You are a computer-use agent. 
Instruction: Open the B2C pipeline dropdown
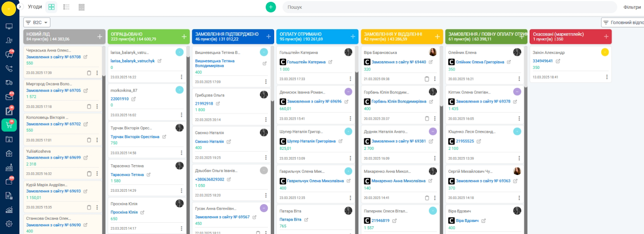click(37, 23)
